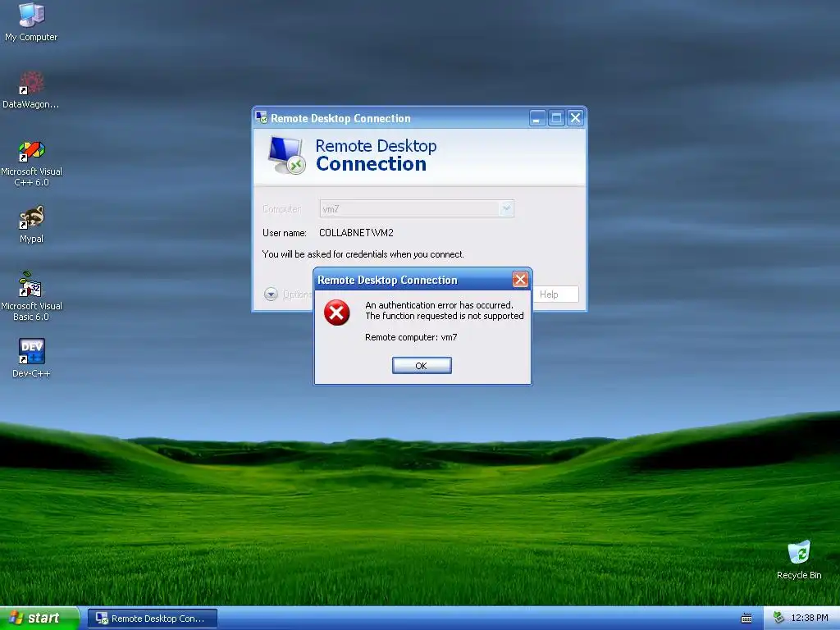Click the Remote Desktop title bar icon
The image size is (840, 630).
tap(262, 117)
